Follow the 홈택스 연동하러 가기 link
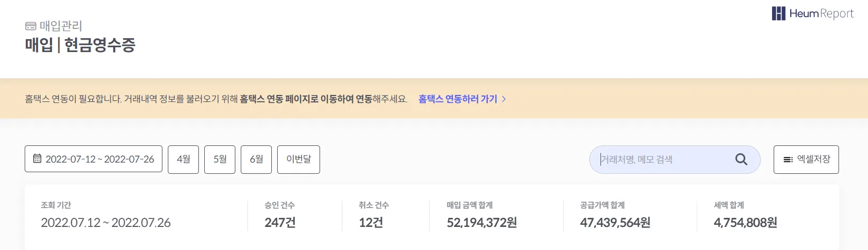Image resolution: width=868 pixels, height=250 pixels. 457,99
